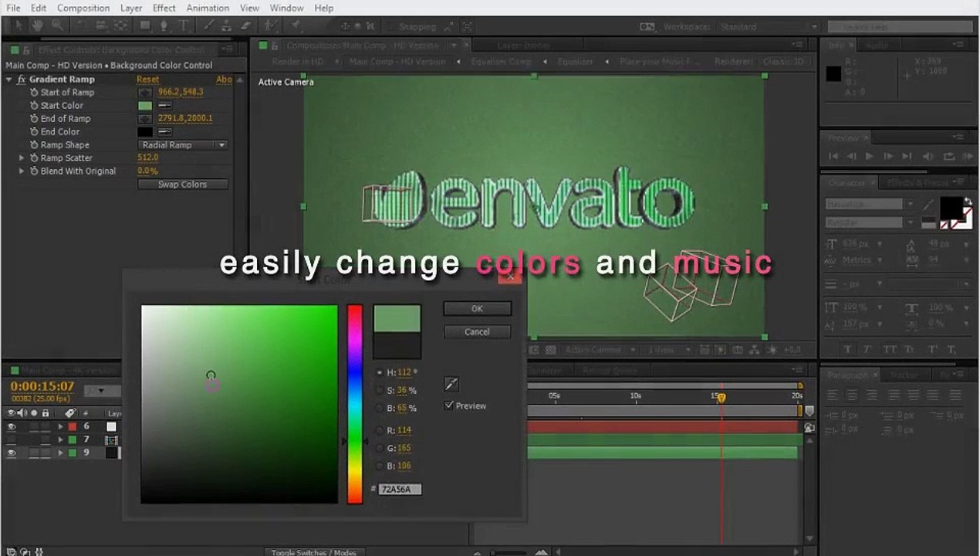
Task: Click the Start Color eyedropper icon
Action: click(x=165, y=106)
